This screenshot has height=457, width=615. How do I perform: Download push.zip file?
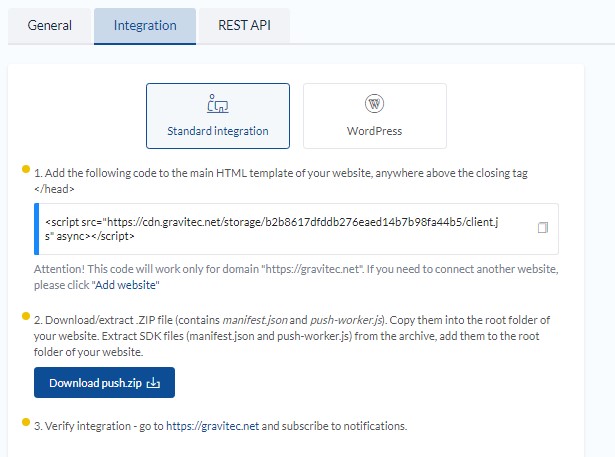point(104,382)
